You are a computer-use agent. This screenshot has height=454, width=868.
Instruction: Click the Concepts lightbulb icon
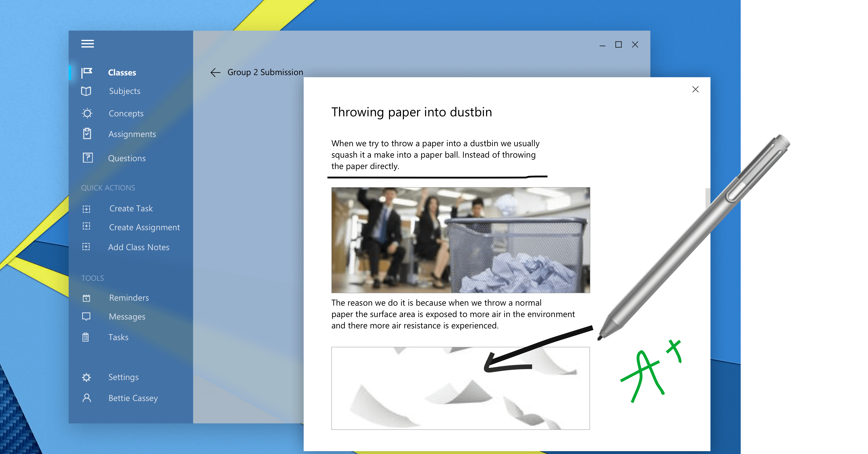pyautogui.click(x=87, y=113)
